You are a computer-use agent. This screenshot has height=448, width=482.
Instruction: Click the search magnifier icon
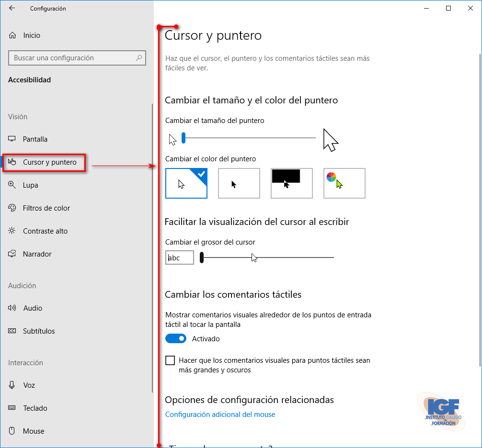point(139,58)
